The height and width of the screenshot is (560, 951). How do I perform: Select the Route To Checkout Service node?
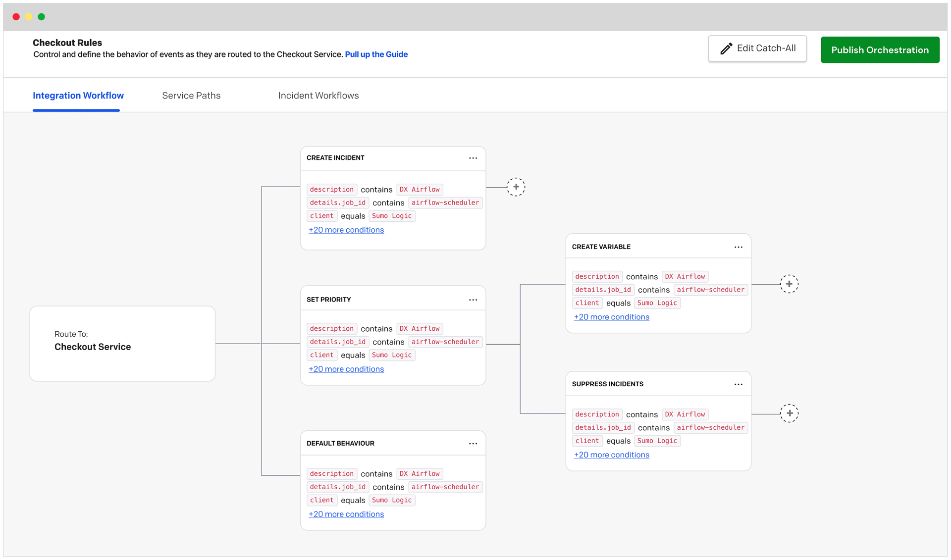(x=122, y=344)
